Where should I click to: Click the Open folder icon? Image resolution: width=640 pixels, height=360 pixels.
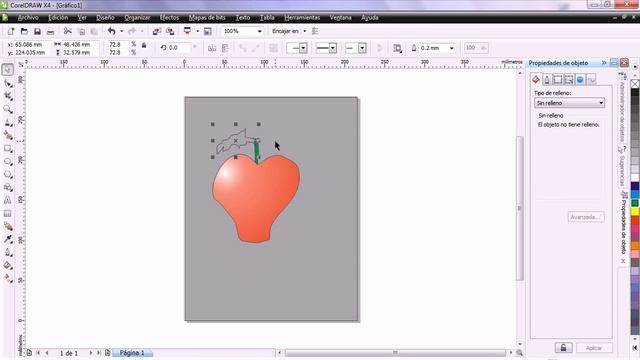tap(24, 31)
